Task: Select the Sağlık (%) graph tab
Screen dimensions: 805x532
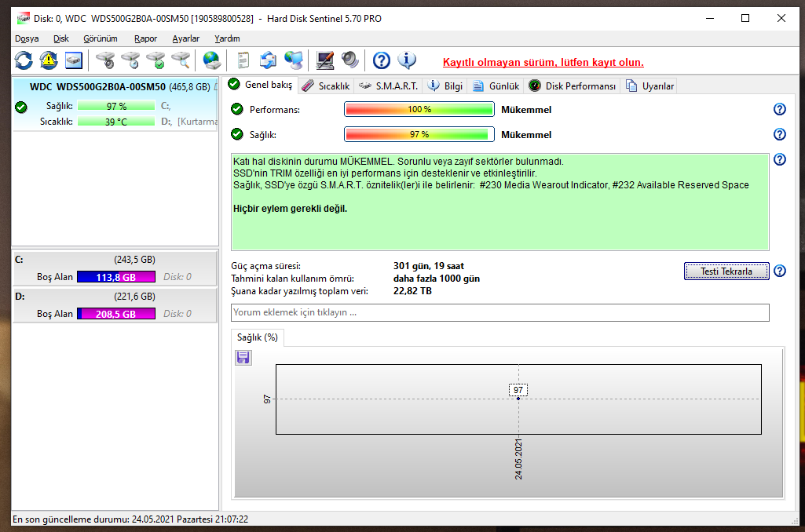Action: pos(258,337)
